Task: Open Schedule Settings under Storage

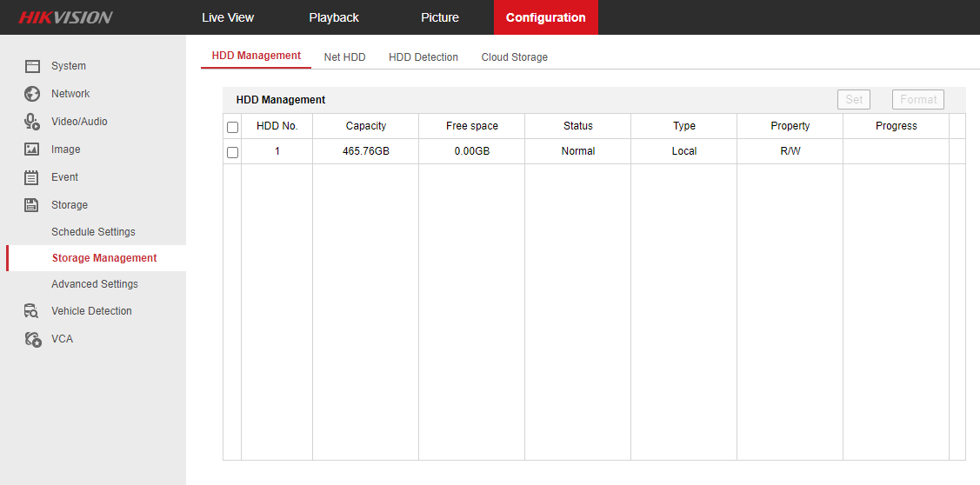Action: (x=93, y=232)
